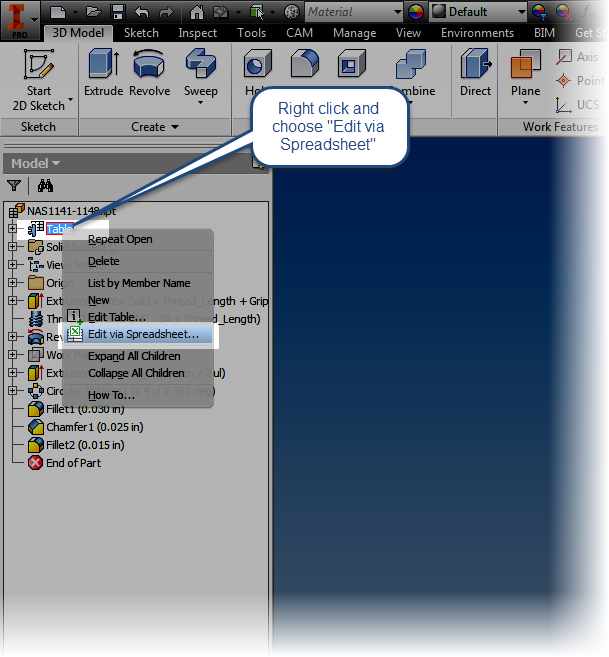Choose Expand All Children
Image resolution: width=609 pixels, height=657 pixels.
point(138,356)
